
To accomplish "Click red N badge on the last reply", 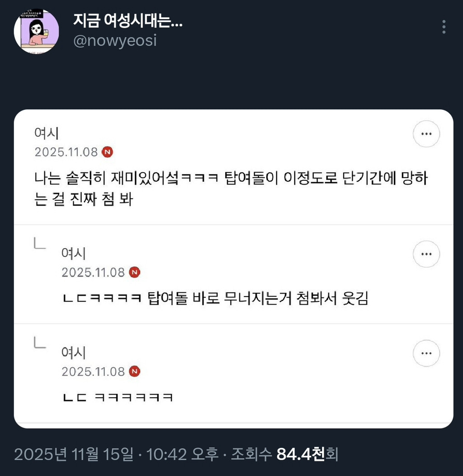I will (135, 372).
